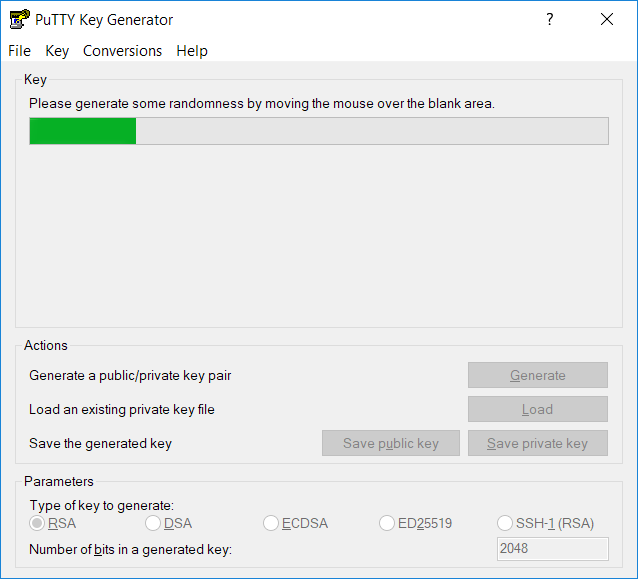The width and height of the screenshot is (638, 579).
Task: Click the question mark help button
Action: (x=550, y=19)
